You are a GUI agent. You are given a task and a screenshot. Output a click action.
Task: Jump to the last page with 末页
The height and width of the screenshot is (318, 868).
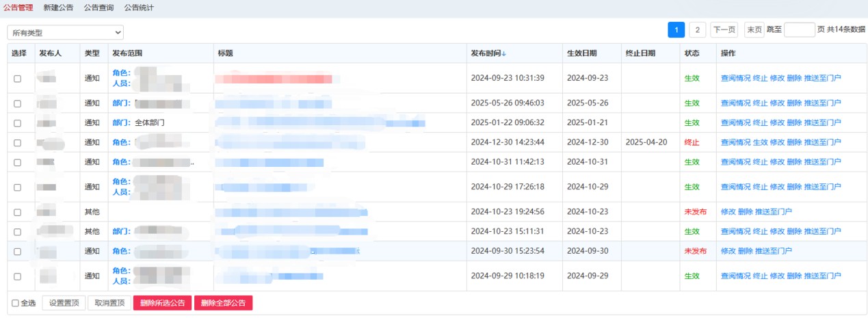(x=754, y=29)
